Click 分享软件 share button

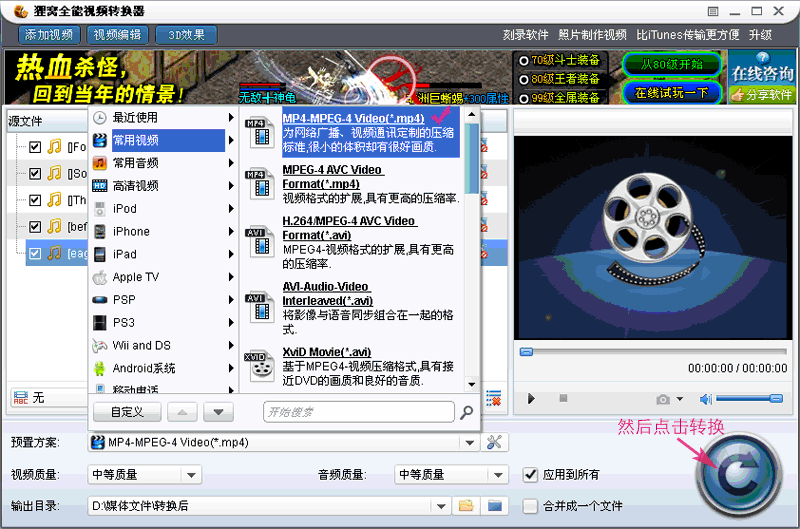[762, 94]
